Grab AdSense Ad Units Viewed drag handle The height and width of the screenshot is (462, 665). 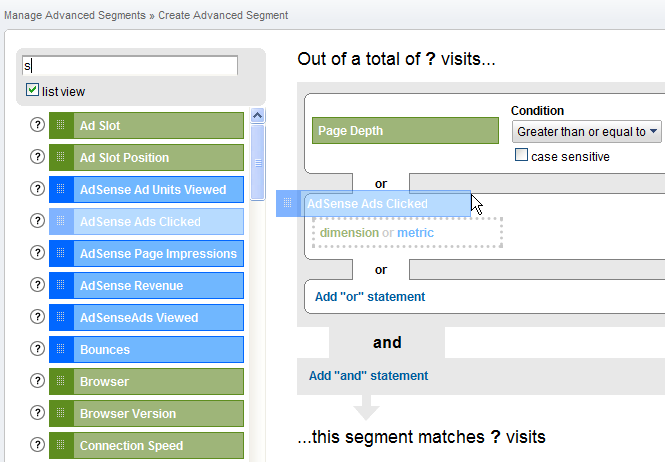(x=61, y=190)
